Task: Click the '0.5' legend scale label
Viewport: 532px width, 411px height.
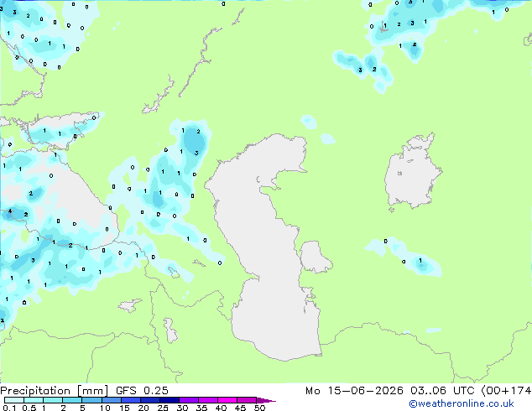Action: tap(29, 408)
